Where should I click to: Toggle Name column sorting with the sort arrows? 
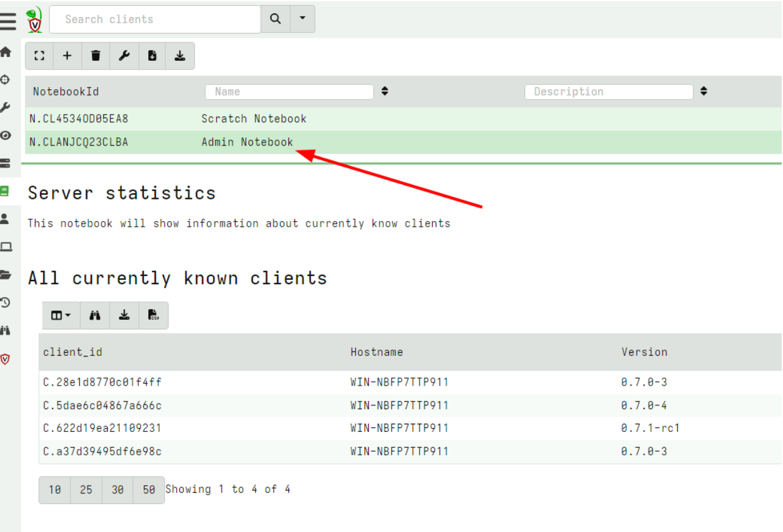point(385,91)
